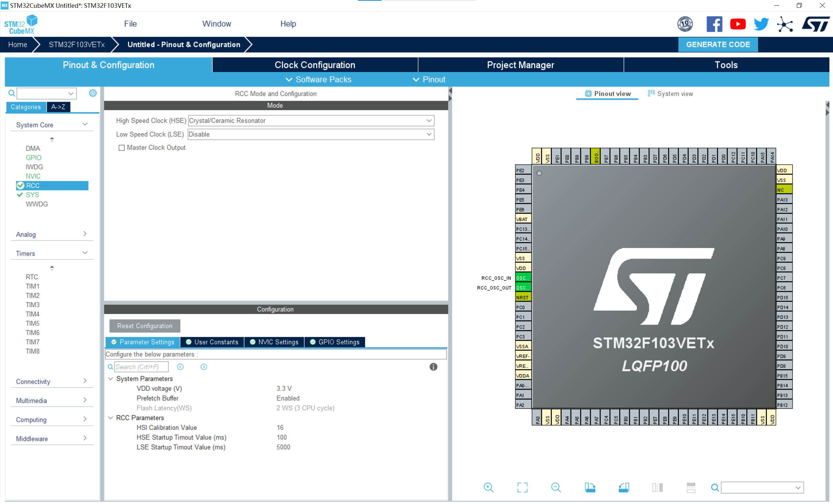
Task: Click the GENERATE CODE button
Action: [x=718, y=45]
